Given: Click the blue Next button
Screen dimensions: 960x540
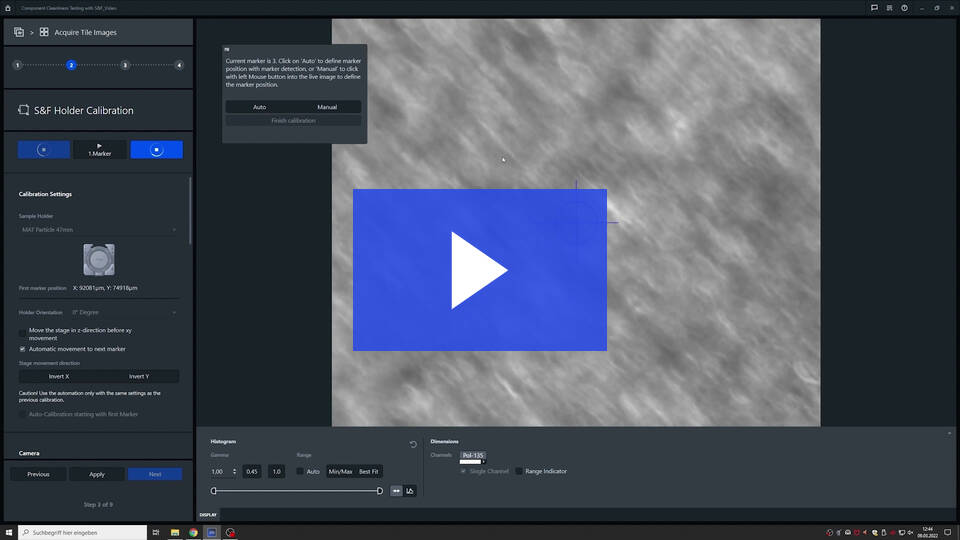Looking at the screenshot, I should pyautogui.click(x=155, y=474).
